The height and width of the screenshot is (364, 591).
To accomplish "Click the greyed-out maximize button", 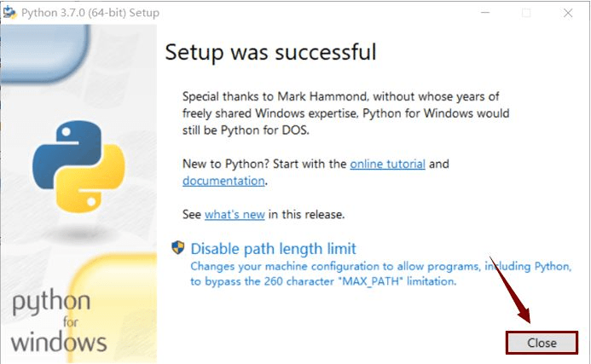I will 525,13.
